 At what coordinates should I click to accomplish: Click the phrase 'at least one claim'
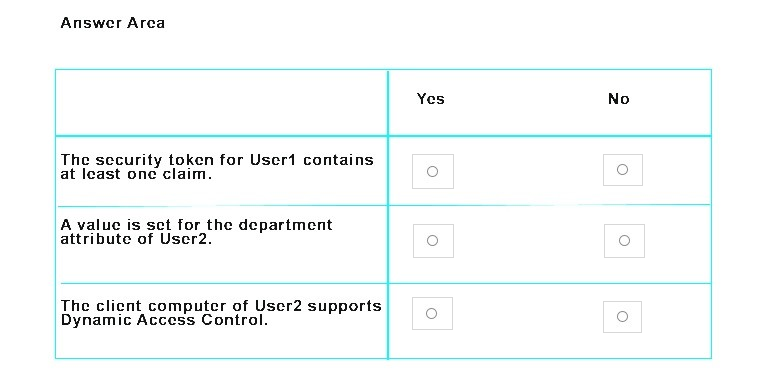click(x=136, y=174)
